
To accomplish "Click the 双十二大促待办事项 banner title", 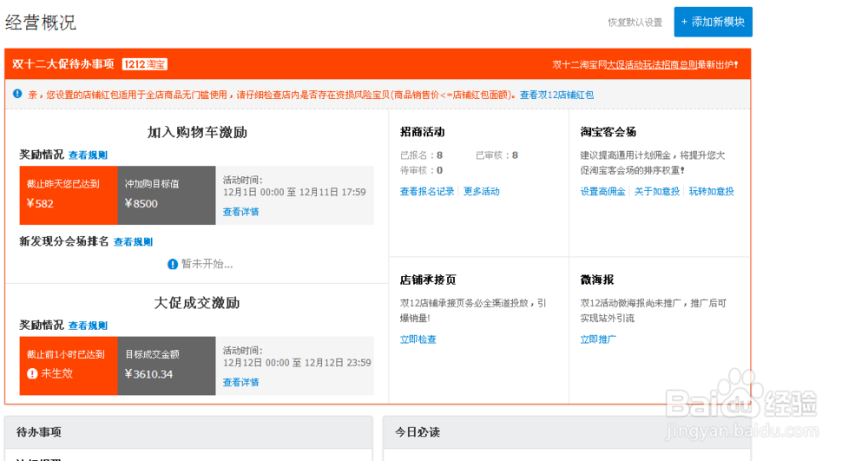I will pos(63,64).
